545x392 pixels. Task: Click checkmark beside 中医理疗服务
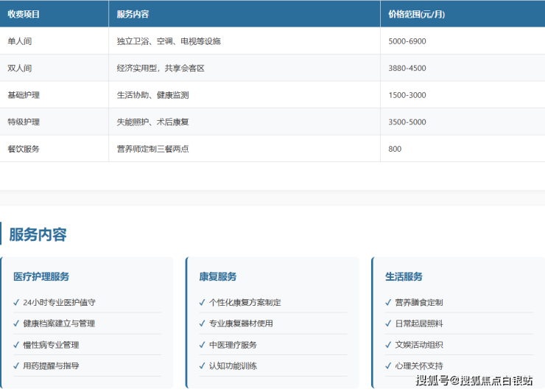(x=203, y=345)
